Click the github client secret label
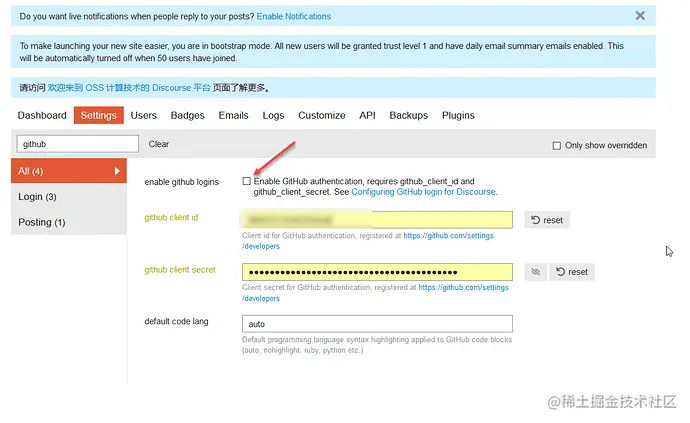690x423 pixels. coord(180,270)
